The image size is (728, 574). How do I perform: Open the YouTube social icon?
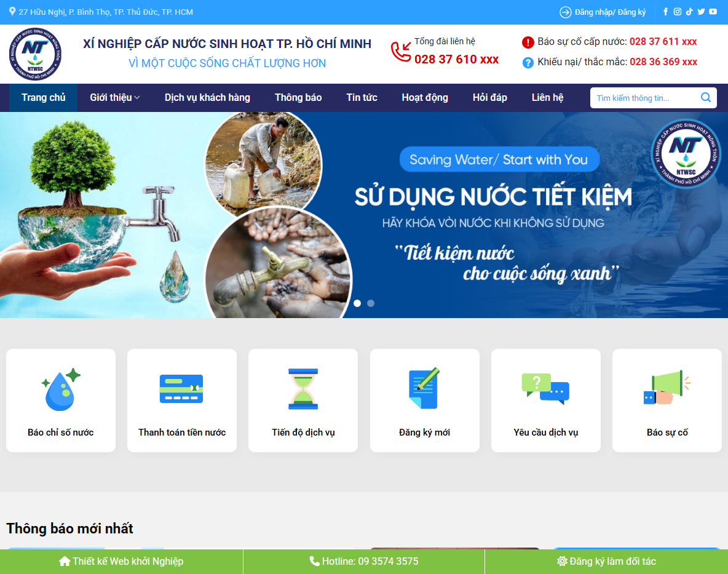713,12
